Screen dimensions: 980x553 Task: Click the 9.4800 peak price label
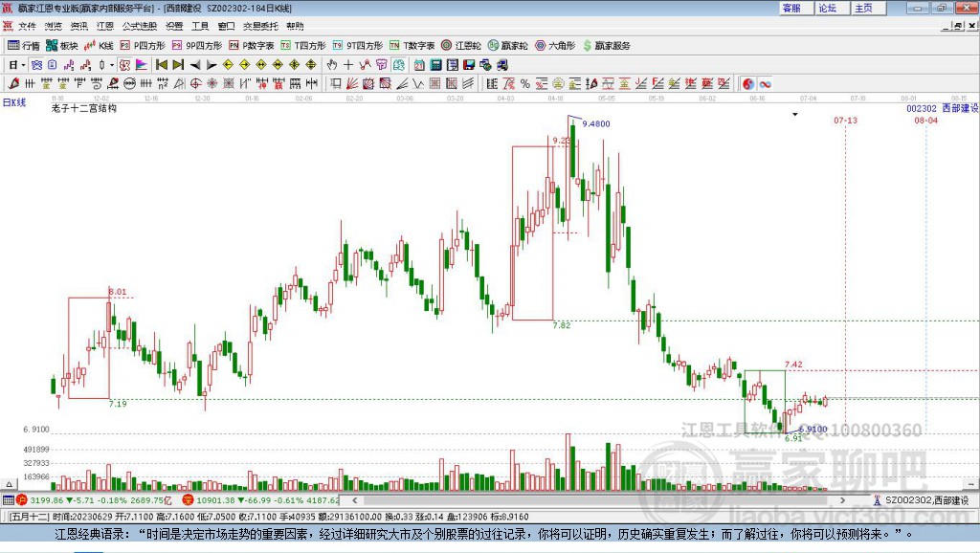pos(595,123)
